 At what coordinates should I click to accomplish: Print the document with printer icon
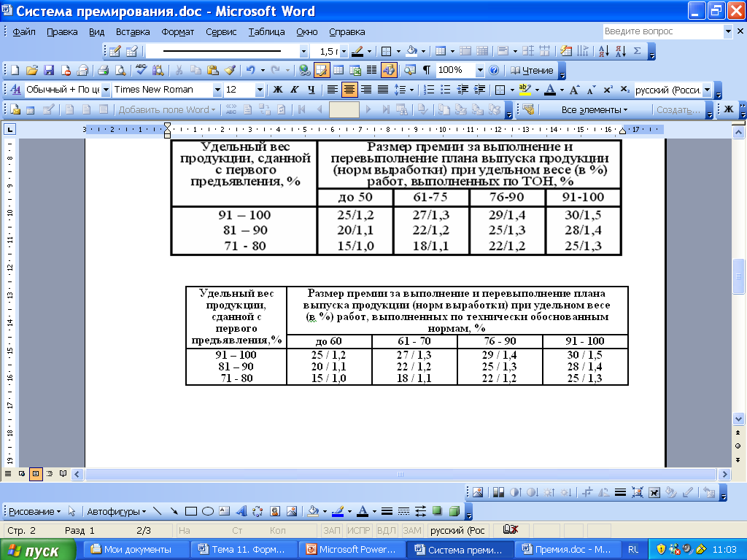(103, 71)
